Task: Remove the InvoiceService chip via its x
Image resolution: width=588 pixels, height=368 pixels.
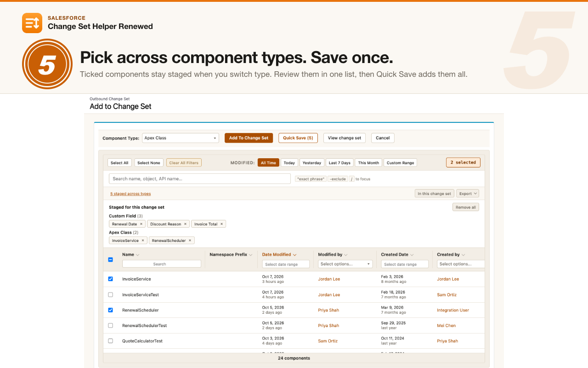Action: coord(143,241)
